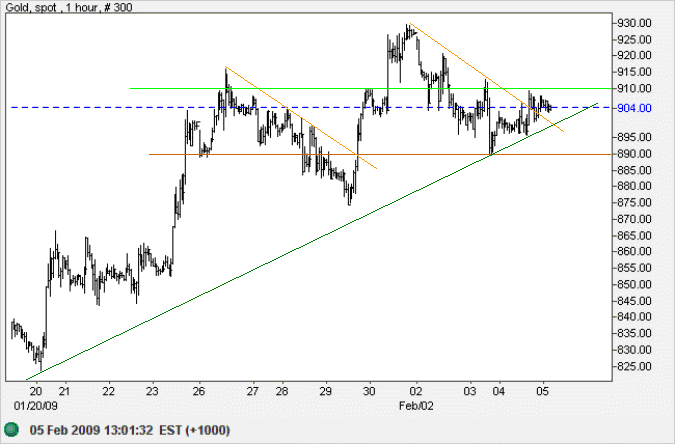Select the 910.00 price axis label
This screenshot has width=675, height=444.
[634, 89]
